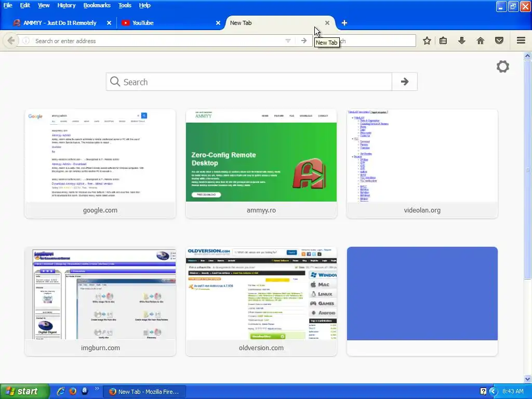Click the help tray icon
Screen dimensions: 532x399
(484, 392)
